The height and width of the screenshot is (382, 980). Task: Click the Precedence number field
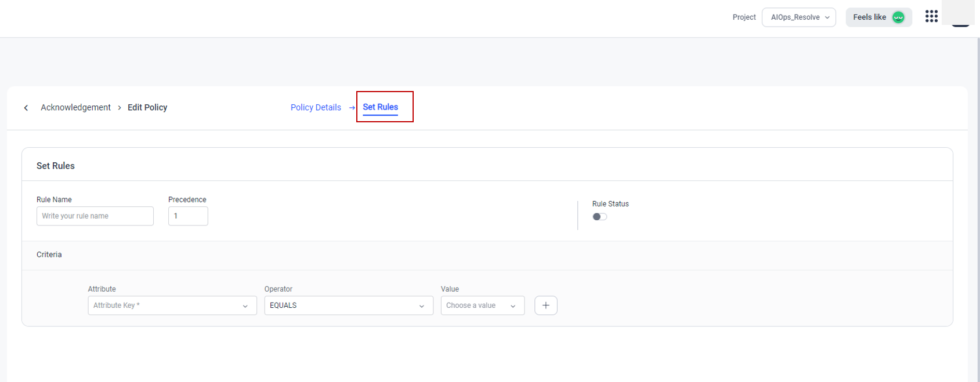(x=187, y=216)
